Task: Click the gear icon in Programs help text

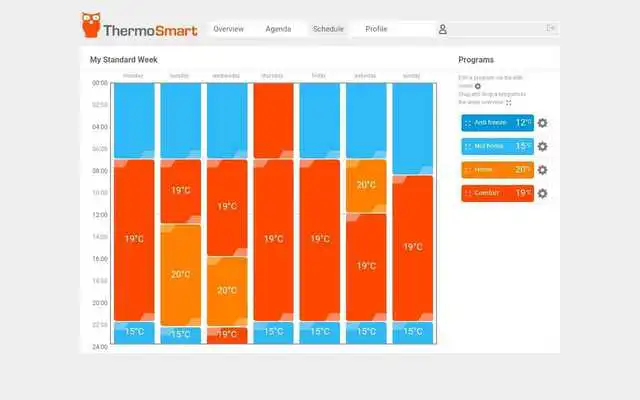Action: (x=478, y=86)
